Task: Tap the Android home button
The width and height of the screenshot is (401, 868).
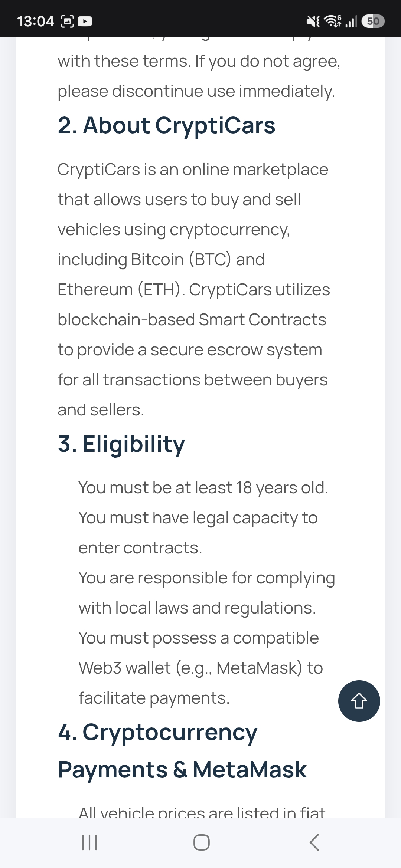Action: point(201,842)
